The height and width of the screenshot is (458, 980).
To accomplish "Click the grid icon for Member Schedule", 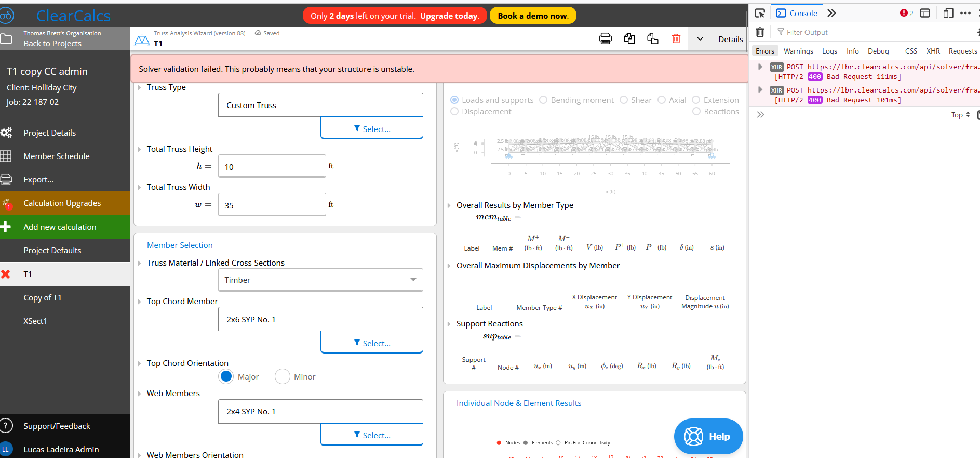I will pos(6,156).
